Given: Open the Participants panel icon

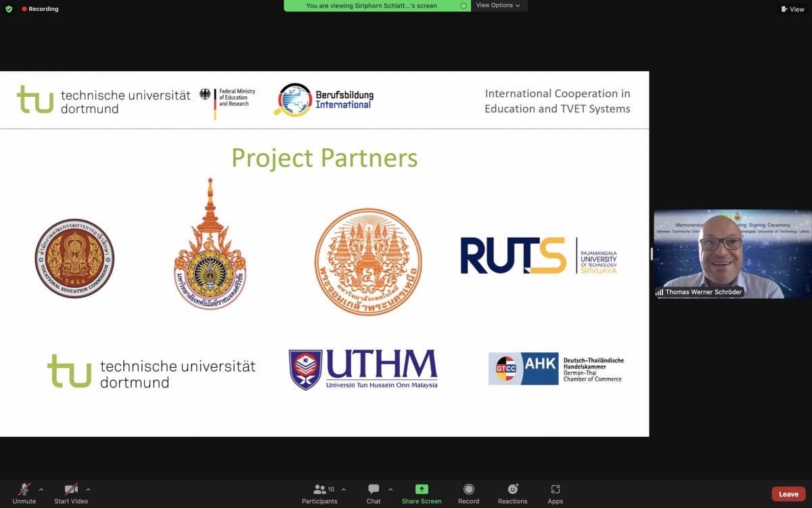Looking at the screenshot, I should click(319, 490).
